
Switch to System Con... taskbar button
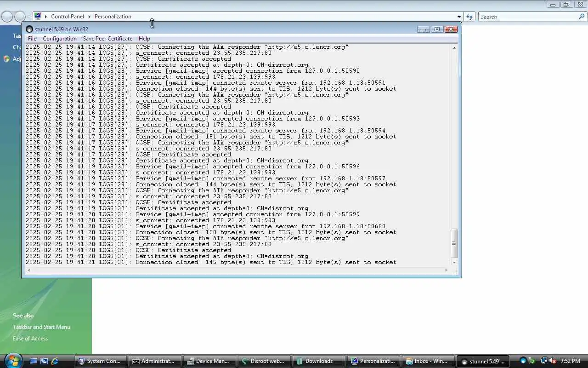pyautogui.click(x=100, y=362)
